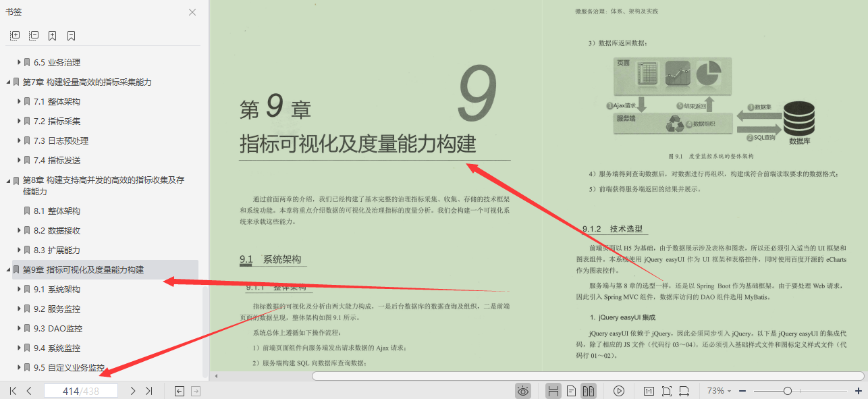Expand the 9.3 DAO监控 bookmark
The height and width of the screenshot is (399, 868).
click(x=19, y=328)
